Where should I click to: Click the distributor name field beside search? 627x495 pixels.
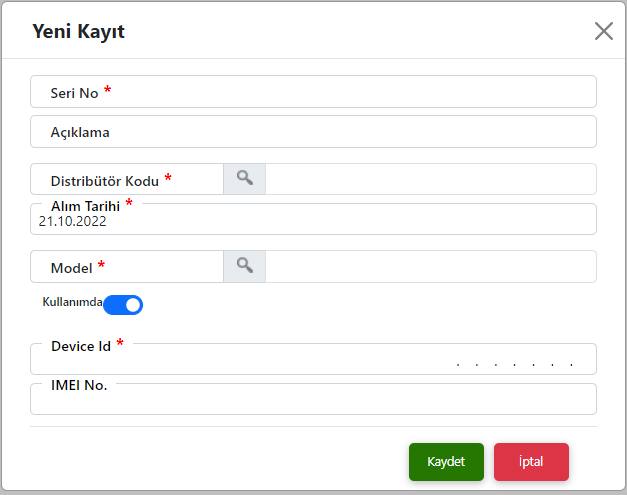[431, 179]
